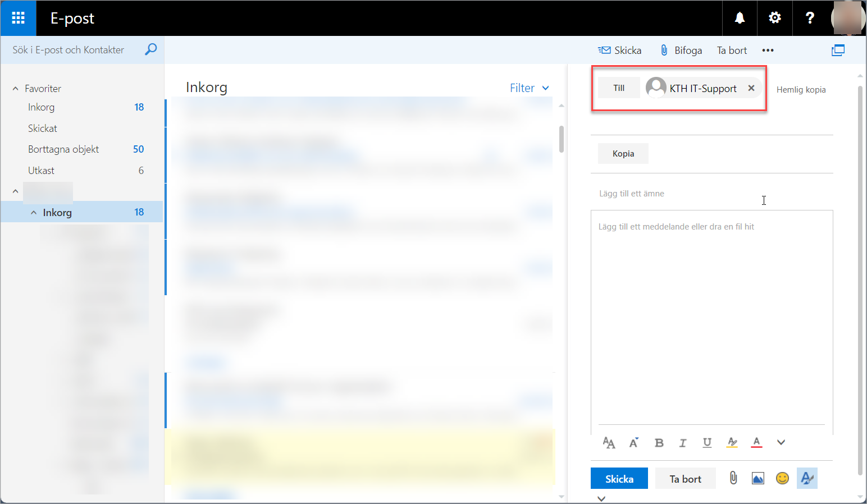The image size is (867, 504).
Task: Click the subject field Lägg till ett ämne
Action: pyautogui.click(x=711, y=194)
